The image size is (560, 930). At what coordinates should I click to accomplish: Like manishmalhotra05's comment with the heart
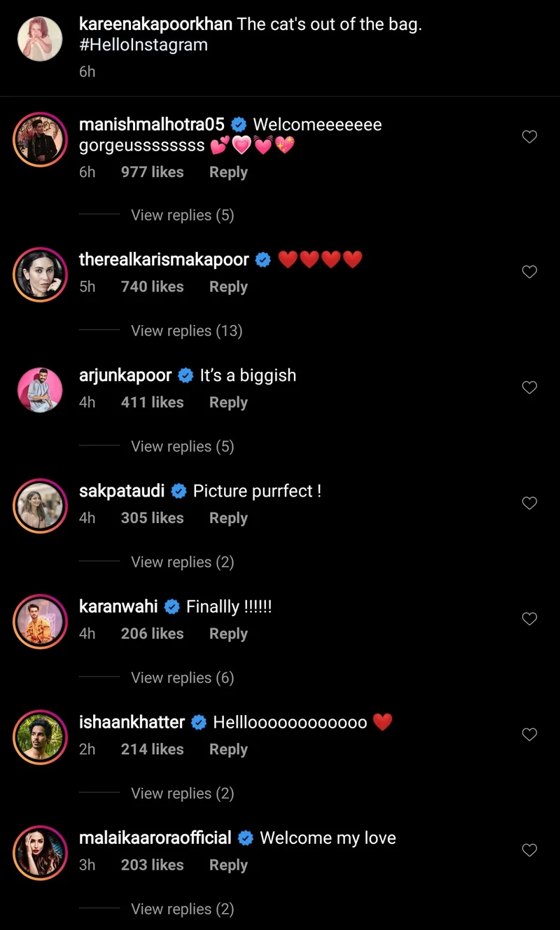(530, 137)
